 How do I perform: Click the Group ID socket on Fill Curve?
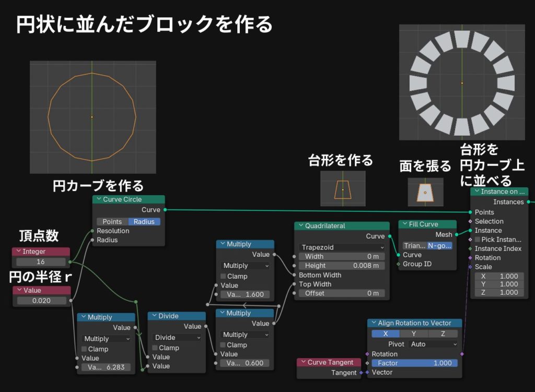click(x=399, y=264)
